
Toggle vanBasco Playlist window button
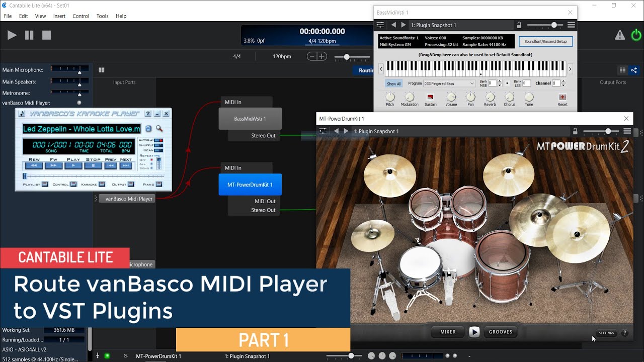pos(45,185)
